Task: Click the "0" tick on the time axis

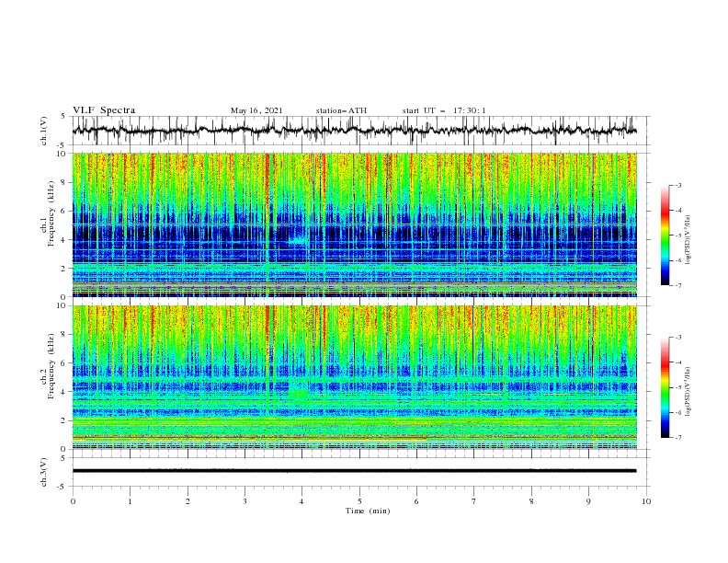Action: (x=73, y=501)
